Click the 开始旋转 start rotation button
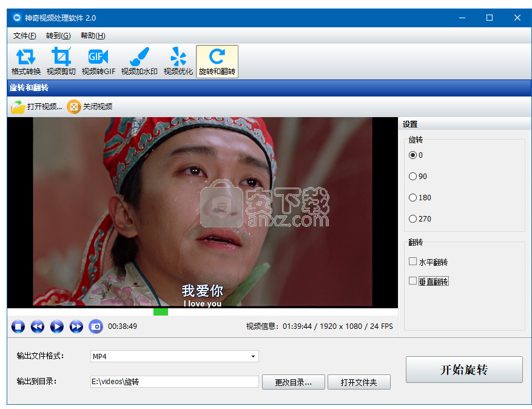 (x=464, y=370)
